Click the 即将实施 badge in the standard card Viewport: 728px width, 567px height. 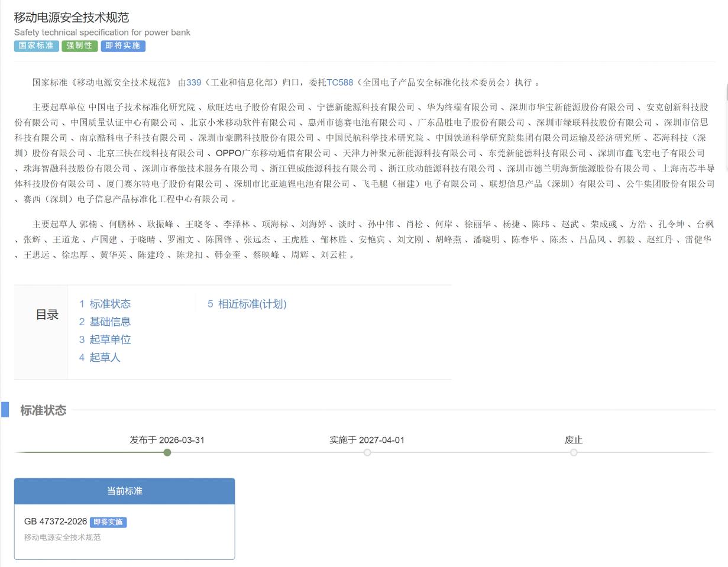click(x=108, y=523)
